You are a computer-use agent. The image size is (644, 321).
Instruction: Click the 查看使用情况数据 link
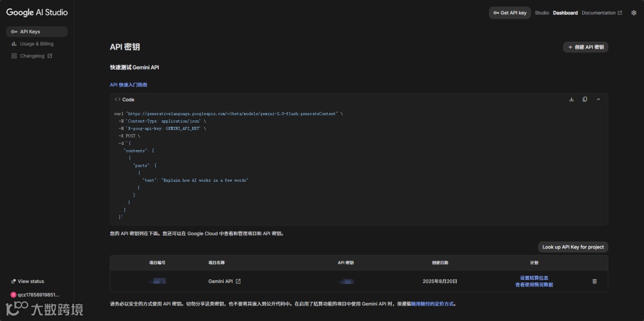click(534, 285)
